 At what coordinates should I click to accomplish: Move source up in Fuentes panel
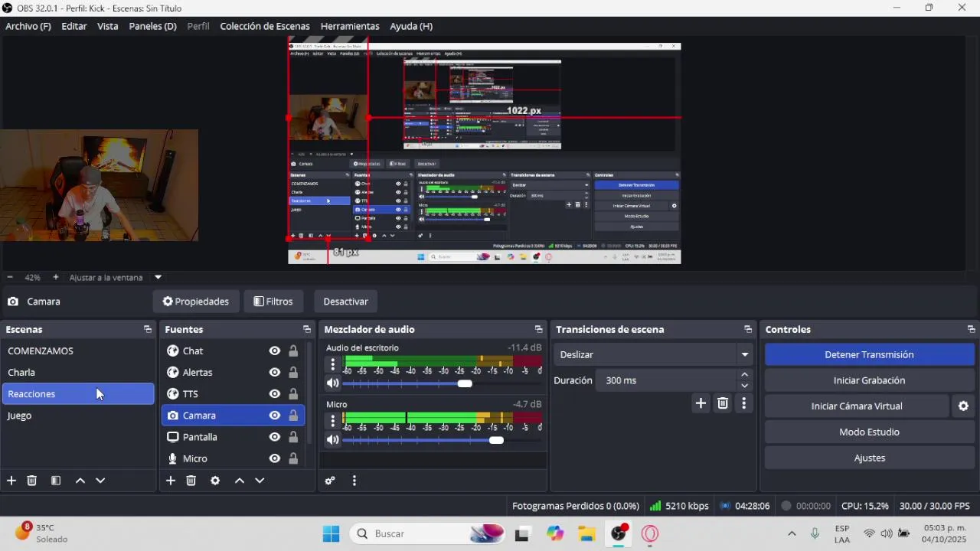click(x=240, y=481)
